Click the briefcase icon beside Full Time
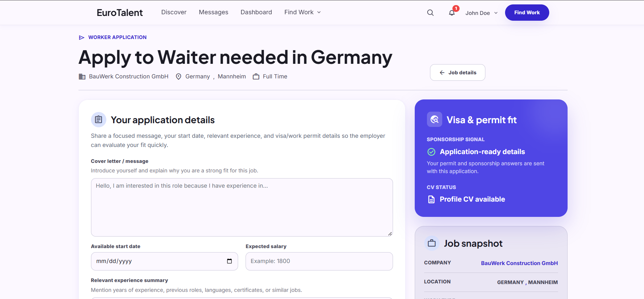This screenshot has height=299, width=644. tap(256, 77)
